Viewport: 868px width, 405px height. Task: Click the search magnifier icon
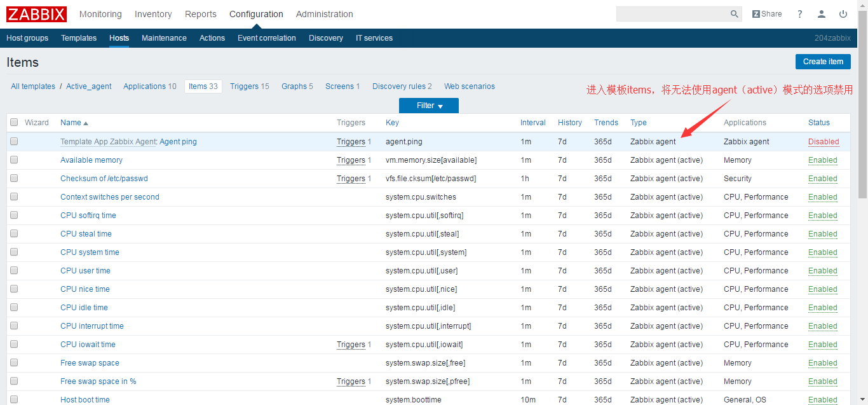[x=735, y=14]
